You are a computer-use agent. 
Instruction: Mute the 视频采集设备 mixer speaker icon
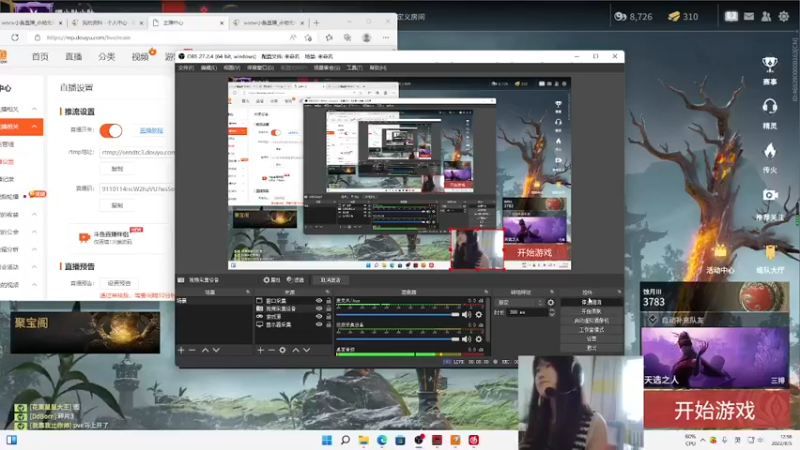466,339
